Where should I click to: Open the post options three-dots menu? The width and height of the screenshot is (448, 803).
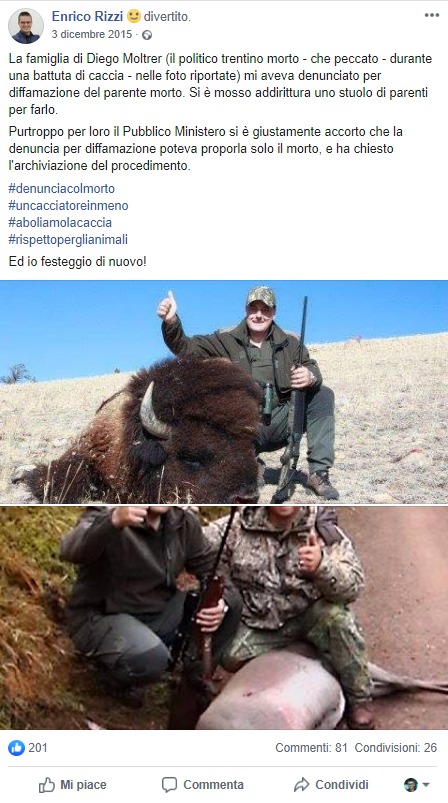click(432, 15)
